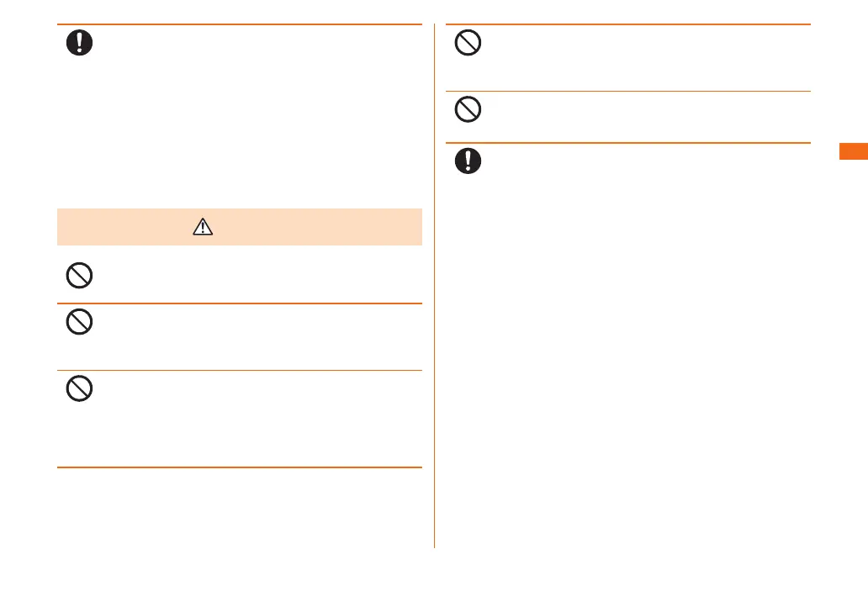Select the prohibition icon directly below the banner
This screenshot has height=591, width=868.
tap(79, 276)
